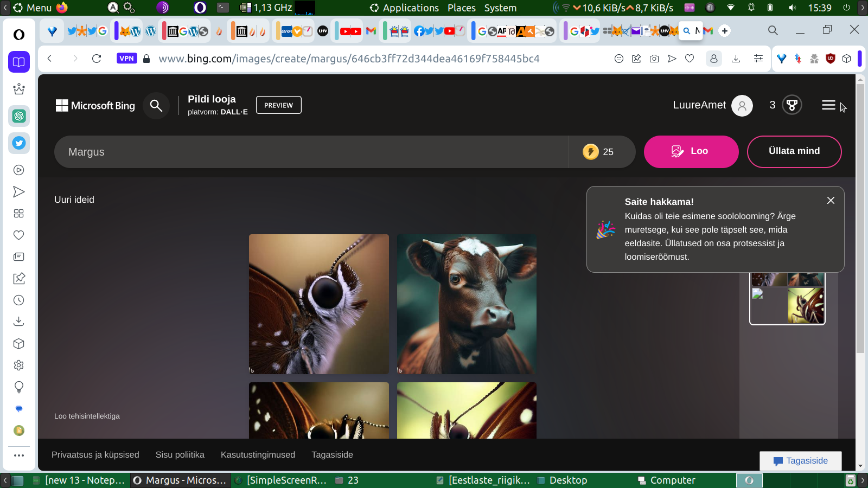The image size is (868, 488).
Task: Click the blue Tagasiside feedback button
Action: (801, 461)
